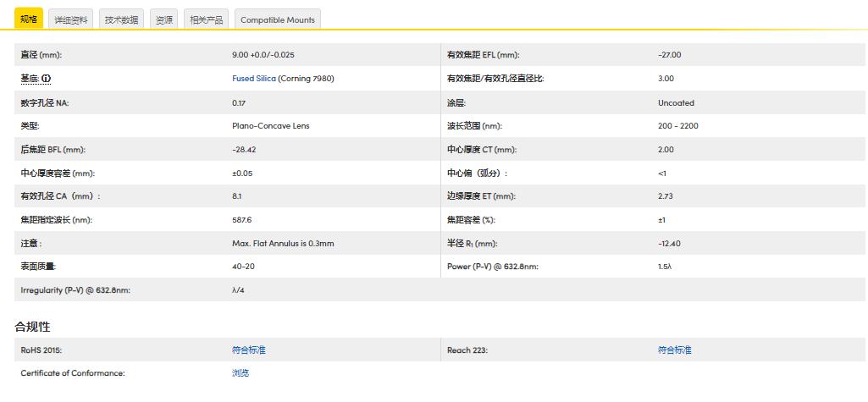Click the diameter value 9.00 +0.0/-0.025
Screen dimensions: 868x402
[x=263, y=55]
